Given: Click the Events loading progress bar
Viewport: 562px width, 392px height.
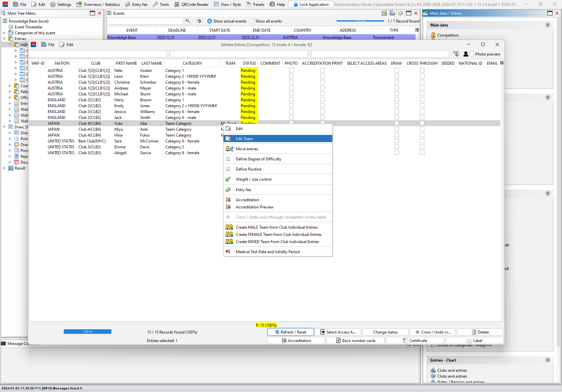Looking at the screenshot, I should coord(360,21).
